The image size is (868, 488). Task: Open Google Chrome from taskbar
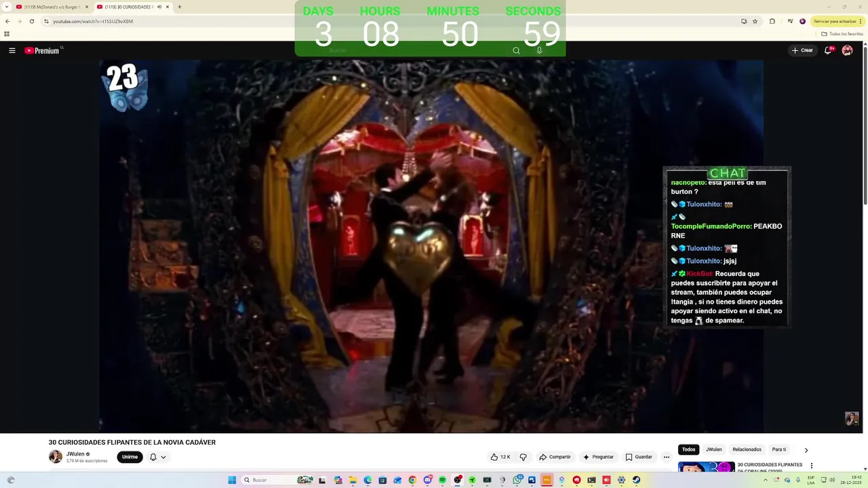(412, 480)
